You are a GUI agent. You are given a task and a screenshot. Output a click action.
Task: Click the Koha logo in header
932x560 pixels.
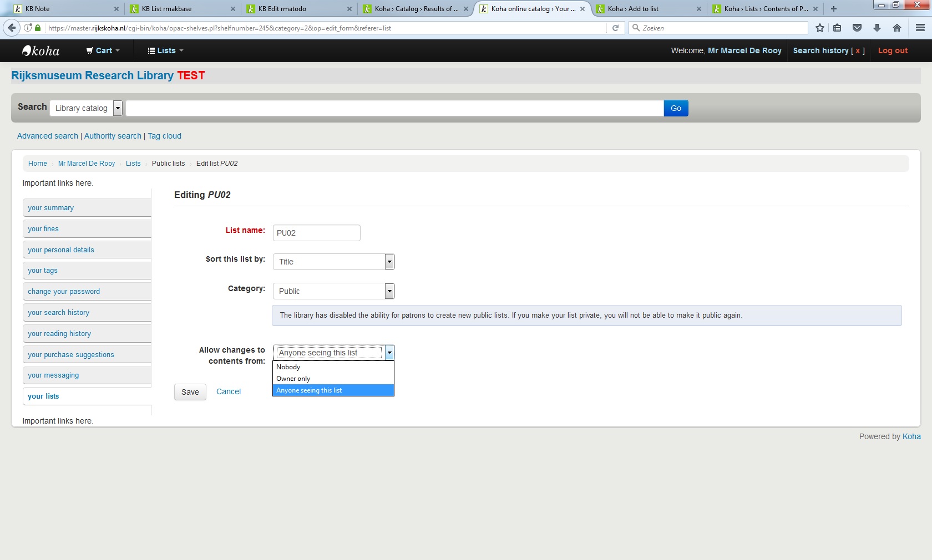point(41,50)
